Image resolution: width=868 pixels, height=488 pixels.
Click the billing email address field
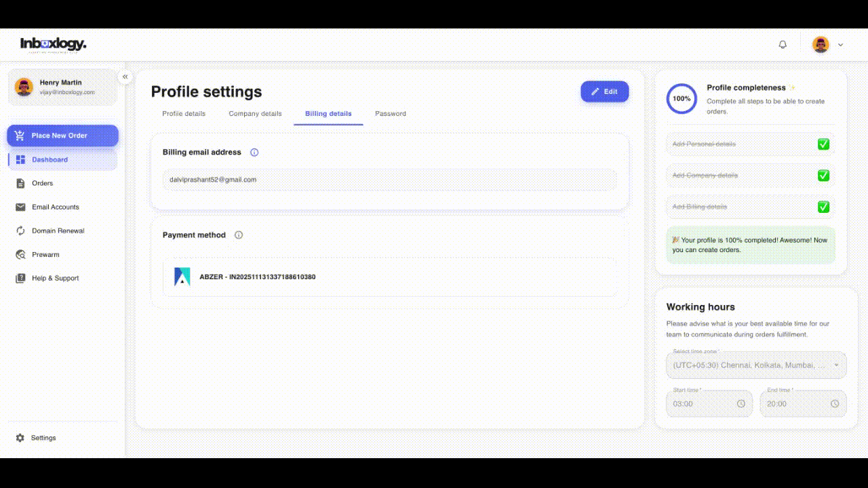pos(390,180)
